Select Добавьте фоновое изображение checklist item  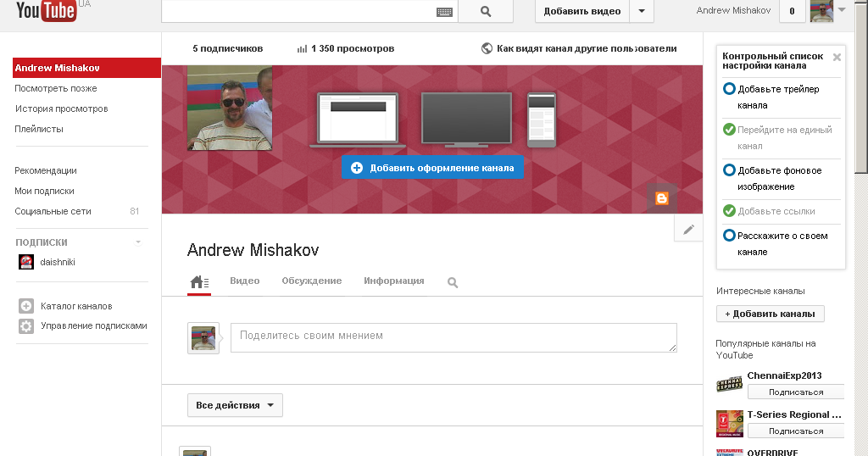781,179
